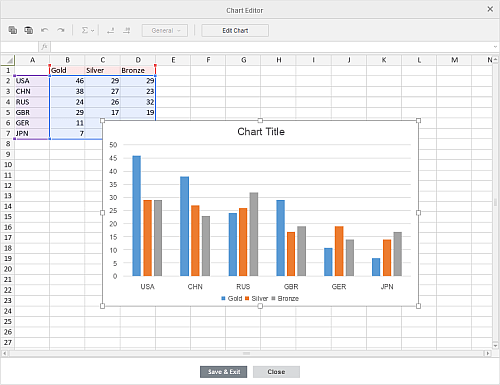Click cell with value 38
The image size is (500, 385).
click(x=67, y=91)
